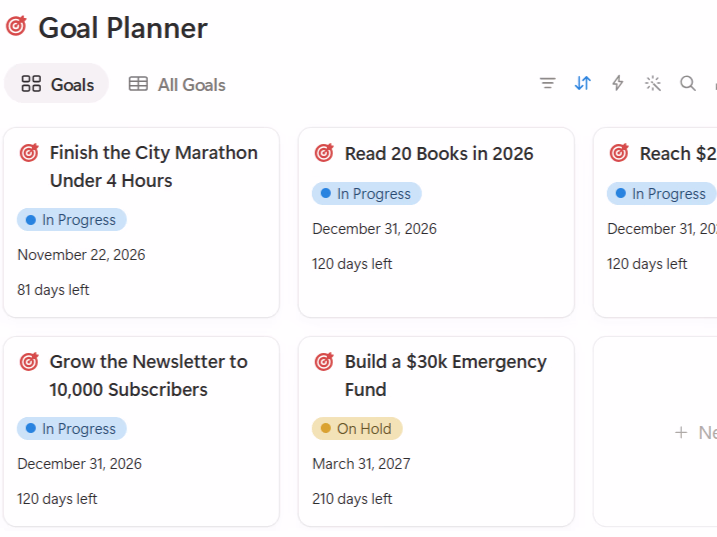Click target icon on Read 20 Books card

click(324, 153)
